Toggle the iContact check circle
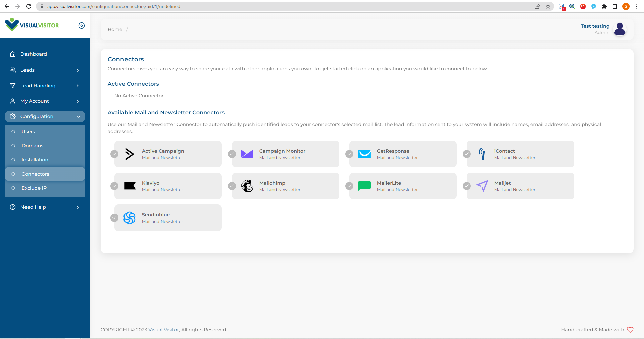 click(467, 154)
